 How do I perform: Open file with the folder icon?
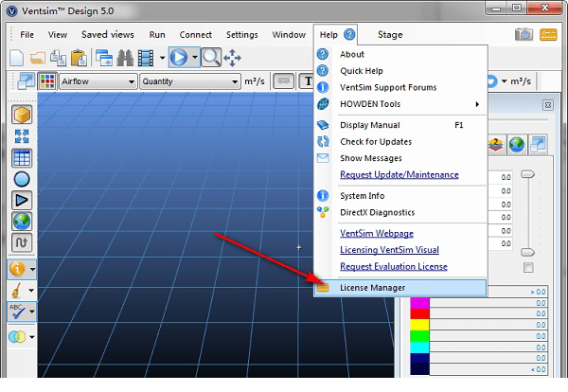(38, 58)
